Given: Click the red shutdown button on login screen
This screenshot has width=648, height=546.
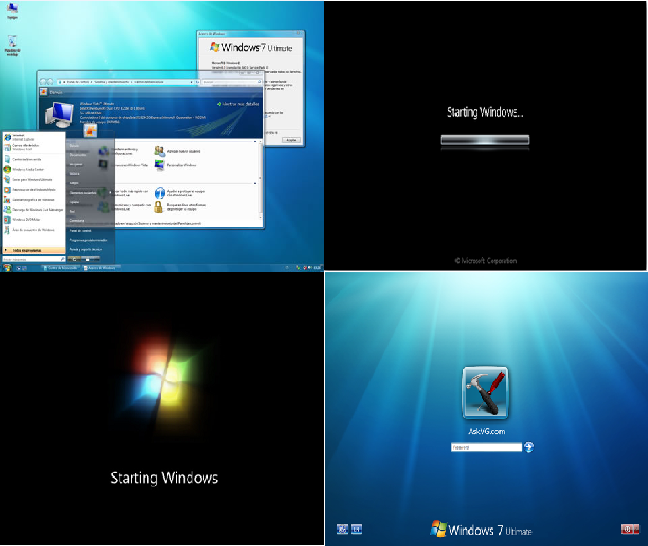Looking at the screenshot, I should [629, 528].
